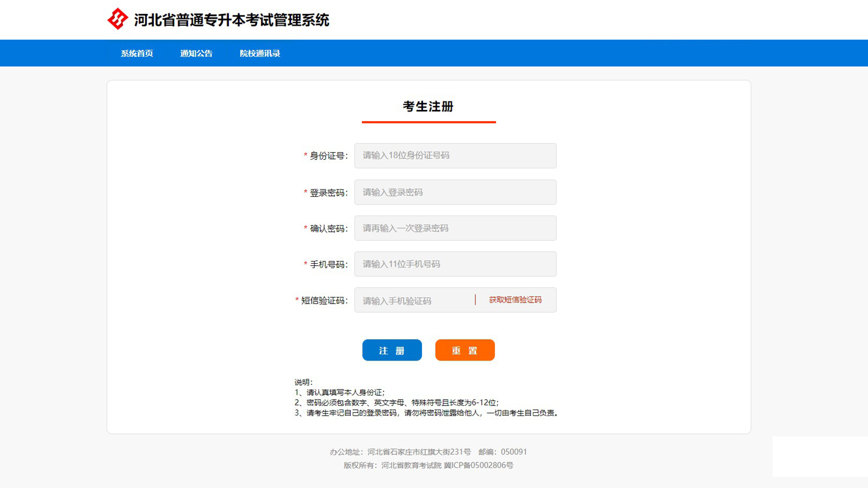The image size is (868, 488).
Task: Click the red diamond site logo
Action: click(x=118, y=19)
